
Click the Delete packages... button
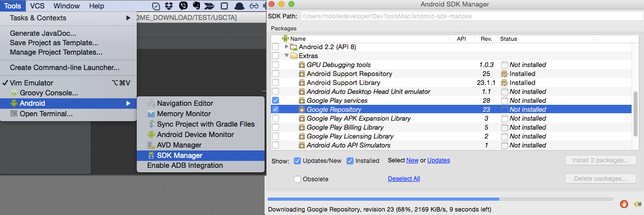(x=601, y=179)
